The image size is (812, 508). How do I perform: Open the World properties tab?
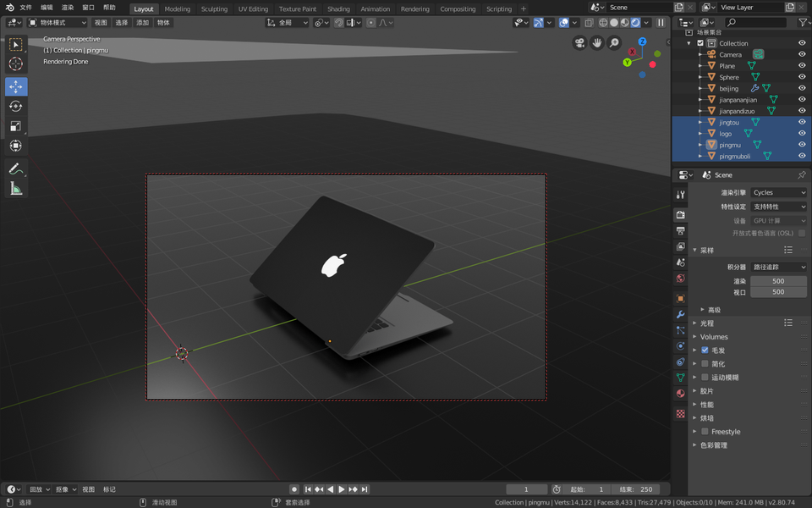[x=680, y=279]
